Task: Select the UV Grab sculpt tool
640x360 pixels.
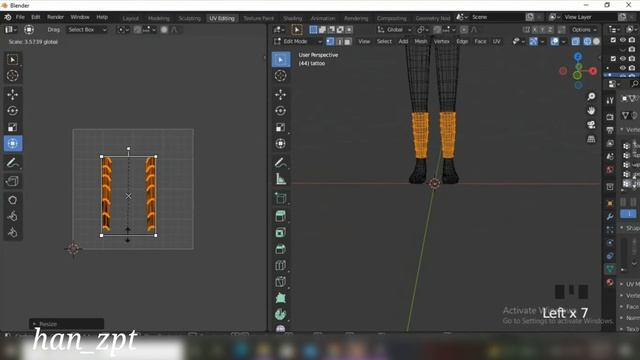Action: click(13, 200)
